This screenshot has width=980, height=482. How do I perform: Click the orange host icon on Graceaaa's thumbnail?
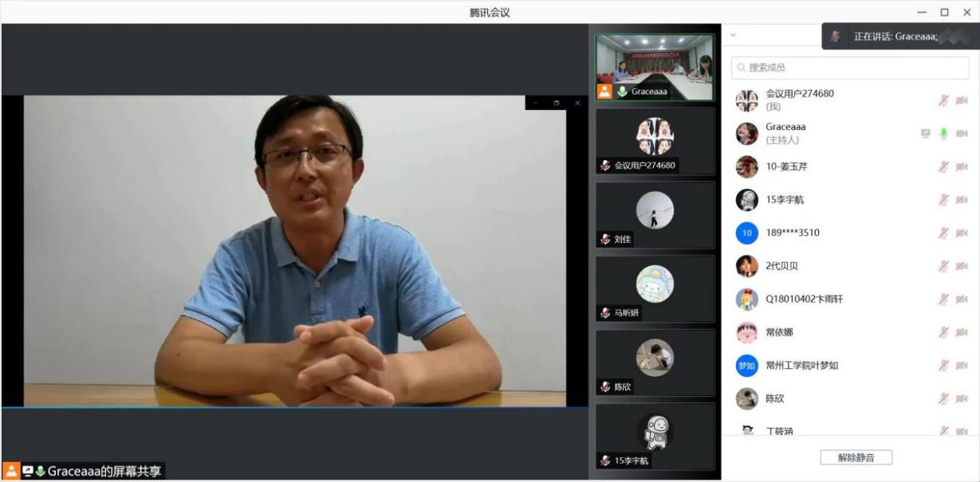click(604, 92)
